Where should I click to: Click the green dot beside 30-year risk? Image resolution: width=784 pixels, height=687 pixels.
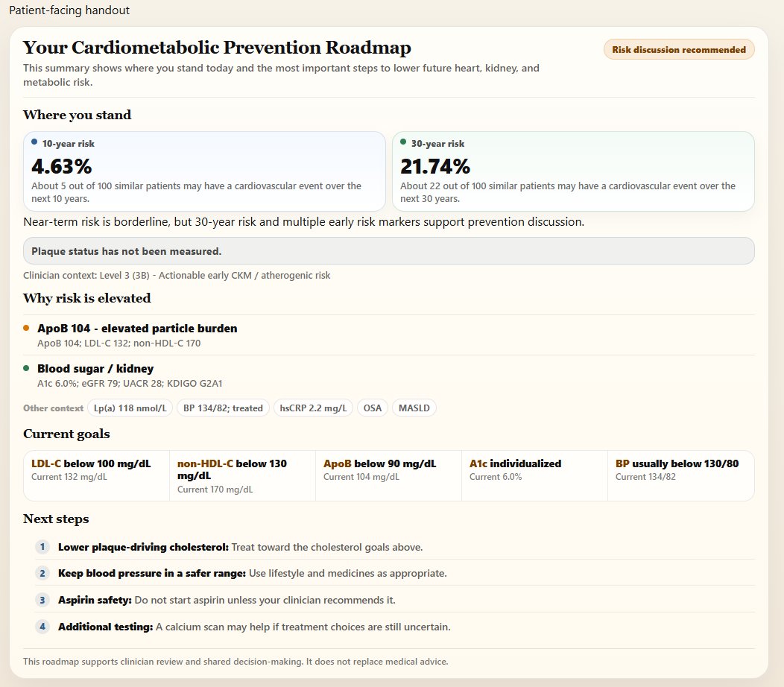(403, 142)
